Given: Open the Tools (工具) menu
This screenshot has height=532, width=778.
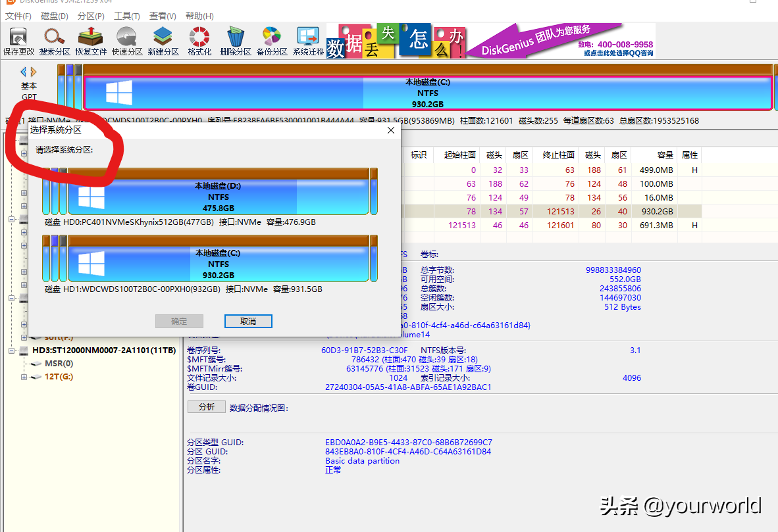Looking at the screenshot, I should click(126, 16).
